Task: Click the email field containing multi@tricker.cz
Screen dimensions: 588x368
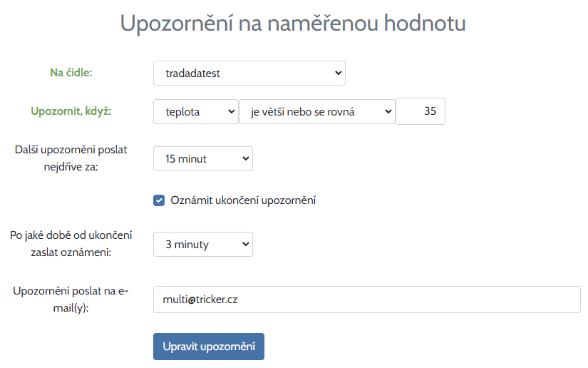Action: click(367, 300)
